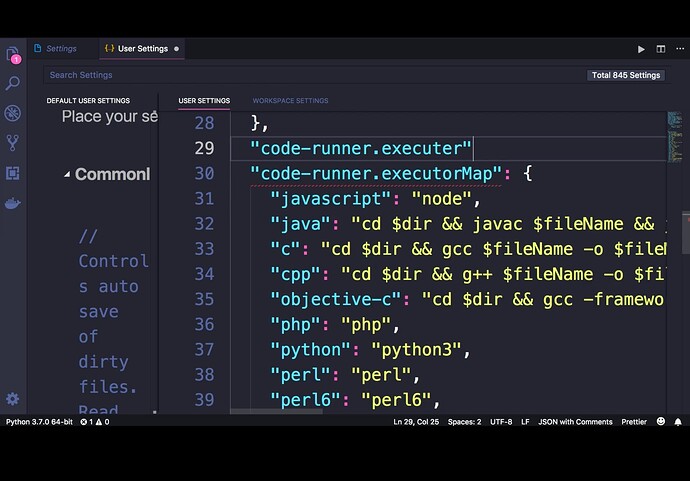Click the Search Settings input field
The width and height of the screenshot is (690, 481).
coord(315,75)
